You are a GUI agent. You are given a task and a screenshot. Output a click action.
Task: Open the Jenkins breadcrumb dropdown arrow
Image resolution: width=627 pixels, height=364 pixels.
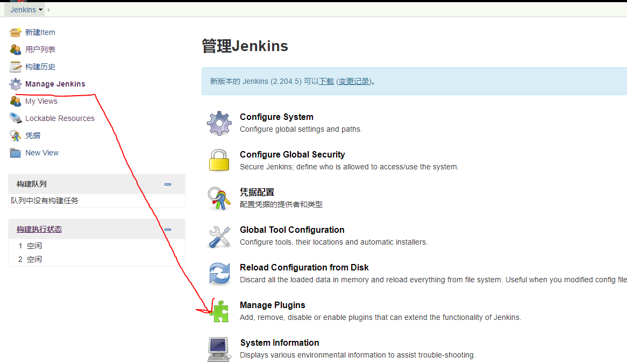(x=40, y=10)
